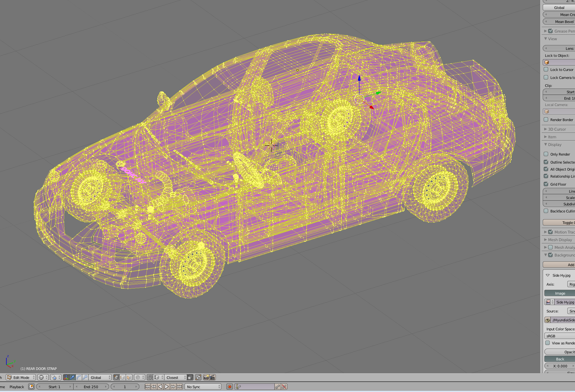The width and height of the screenshot is (575, 392).
Task: Enable the Render Border checkbox
Action: 546,119
